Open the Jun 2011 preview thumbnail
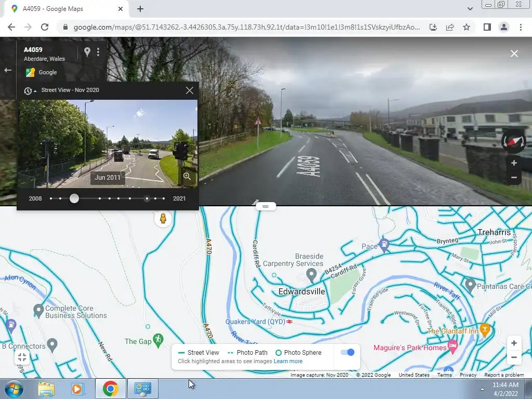The width and height of the screenshot is (532, 399). [x=108, y=143]
